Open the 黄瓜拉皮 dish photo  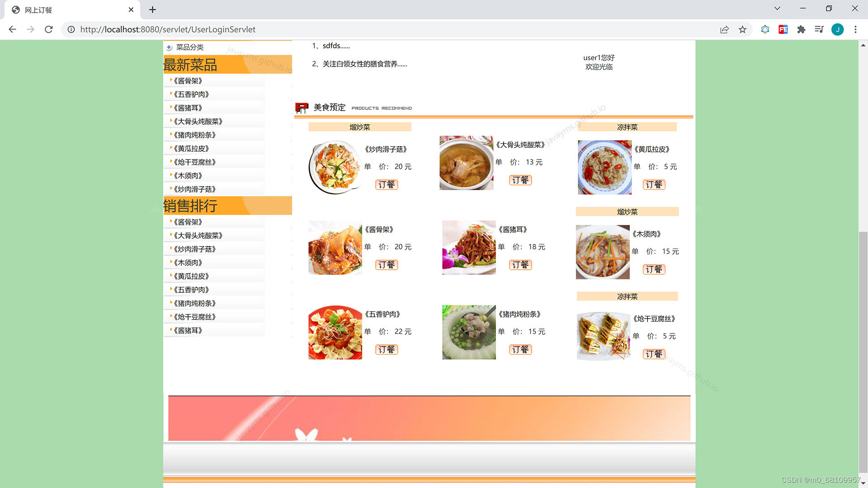click(x=604, y=167)
